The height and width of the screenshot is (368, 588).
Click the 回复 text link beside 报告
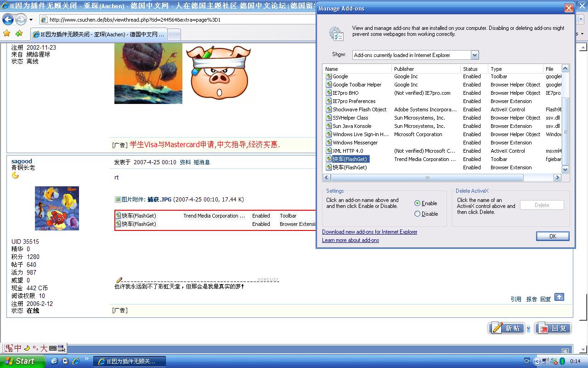pyautogui.click(x=546, y=299)
